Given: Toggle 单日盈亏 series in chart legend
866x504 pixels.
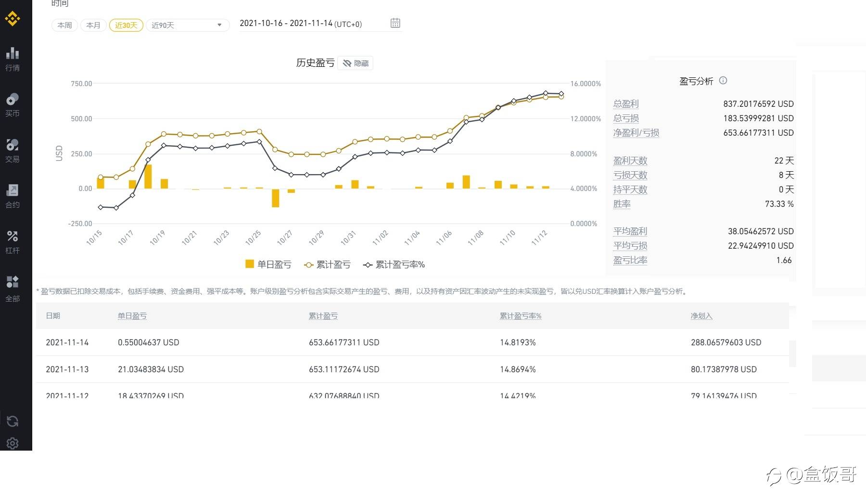Looking at the screenshot, I should point(268,265).
